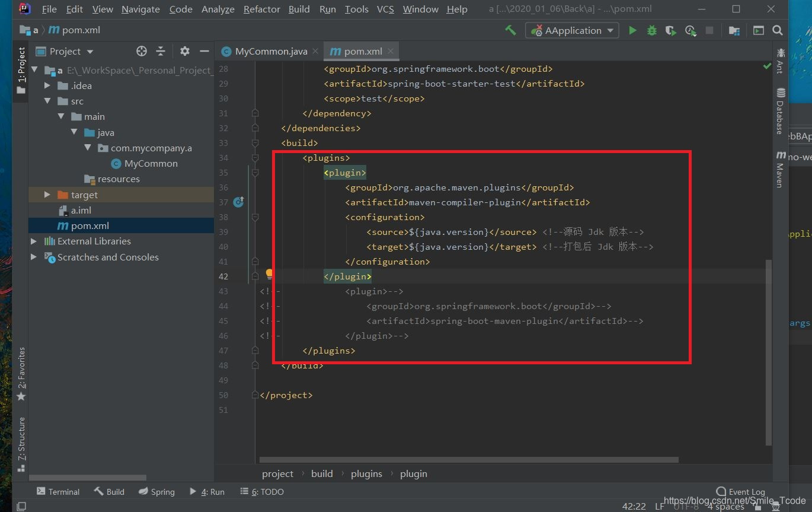Image resolution: width=812 pixels, height=512 pixels.
Task: Run with Coverage shield icon
Action: click(x=671, y=30)
